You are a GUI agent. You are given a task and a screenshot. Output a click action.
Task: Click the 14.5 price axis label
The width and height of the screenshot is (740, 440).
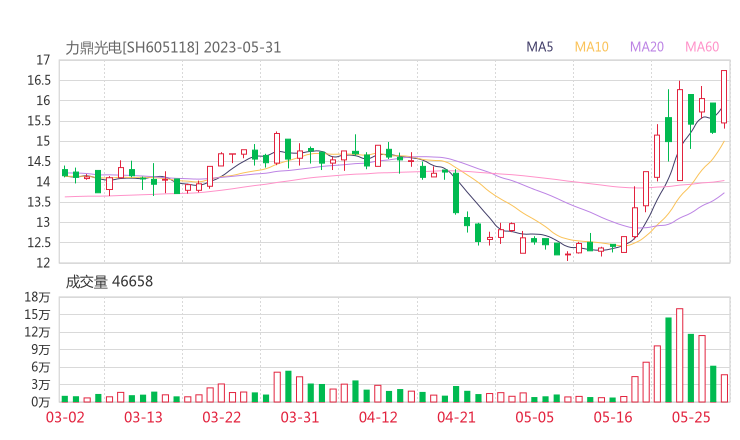[39, 161]
